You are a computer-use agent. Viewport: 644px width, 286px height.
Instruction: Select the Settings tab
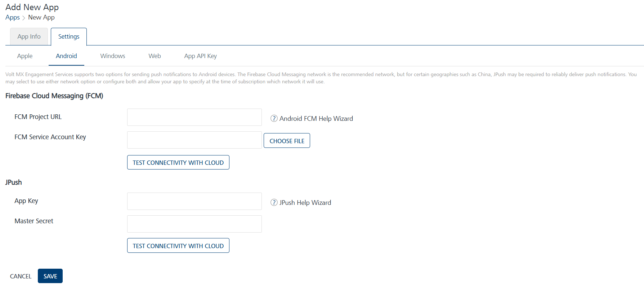pyautogui.click(x=69, y=36)
